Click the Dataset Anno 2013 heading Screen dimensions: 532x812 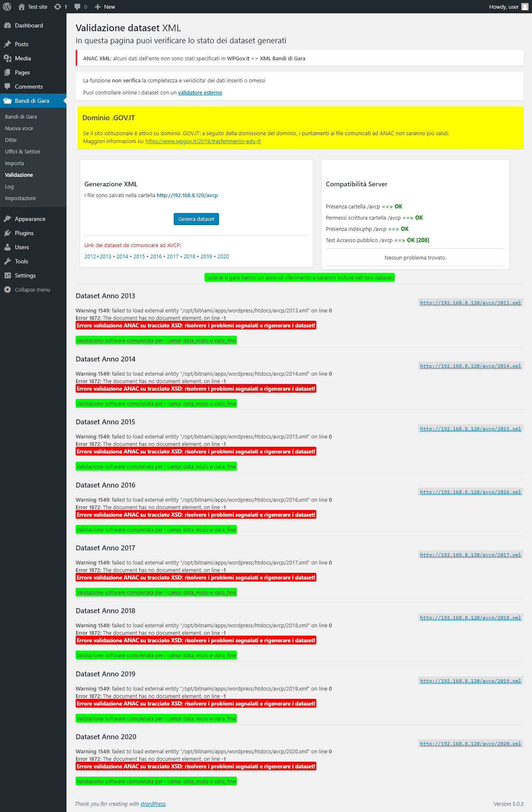[106, 296]
